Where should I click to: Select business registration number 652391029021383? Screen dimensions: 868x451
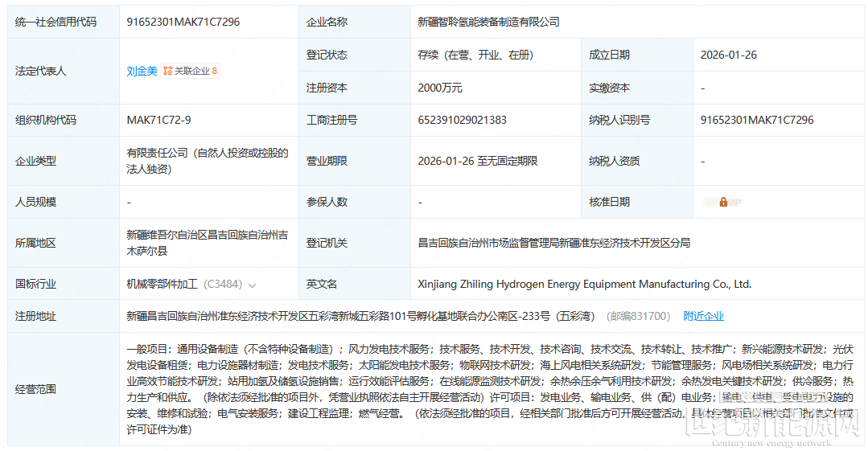pyautogui.click(x=462, y=120)
